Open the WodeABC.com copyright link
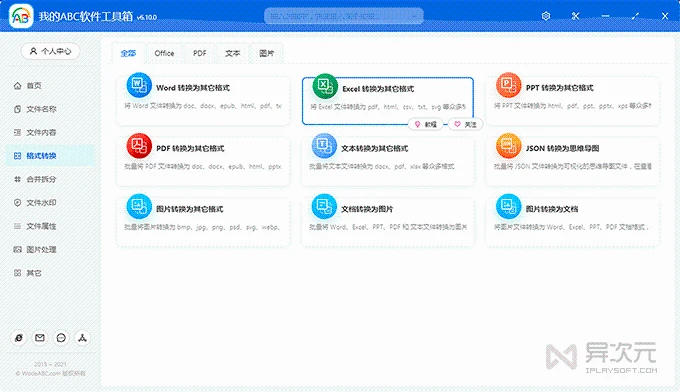This screenshot has height=392, width=680. (51, 373)
